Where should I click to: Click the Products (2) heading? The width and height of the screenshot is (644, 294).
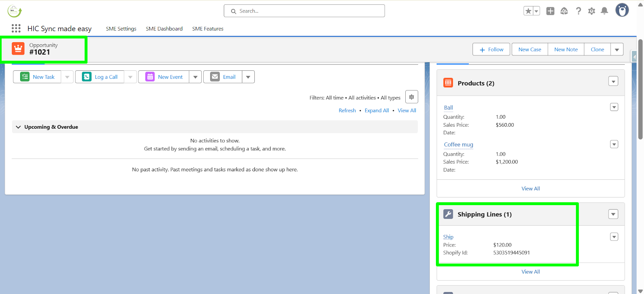point(476,83)
